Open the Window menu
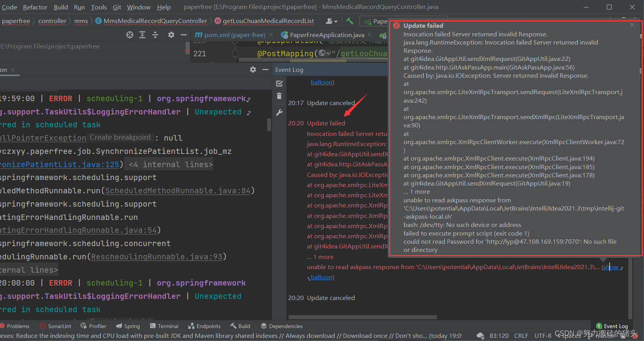The width and height of the screenshot is (644, 341). (139, 7)
